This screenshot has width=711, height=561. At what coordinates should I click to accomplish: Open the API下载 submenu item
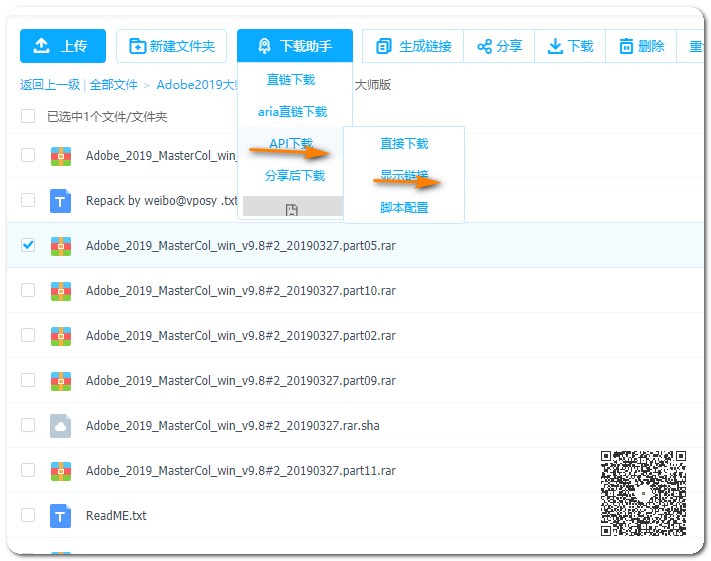point(291,143)
